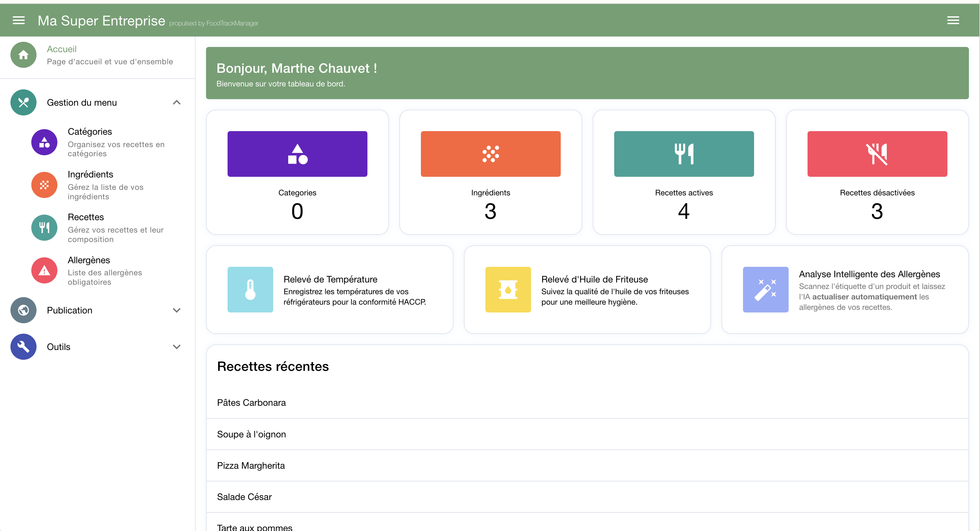This screenshot has height=531, width=980.
Task: Select the Gestion du menu crossed utensils icon
Action: pyautogui.click(x=23, y=102)
